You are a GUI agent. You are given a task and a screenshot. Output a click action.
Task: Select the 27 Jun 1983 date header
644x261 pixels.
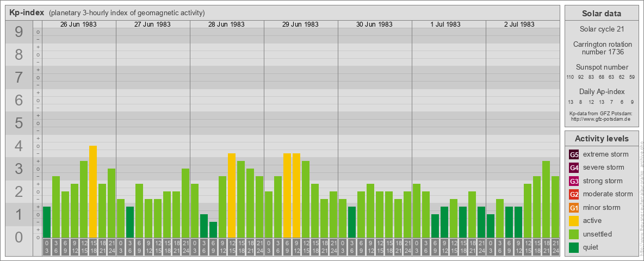point(152,24)
